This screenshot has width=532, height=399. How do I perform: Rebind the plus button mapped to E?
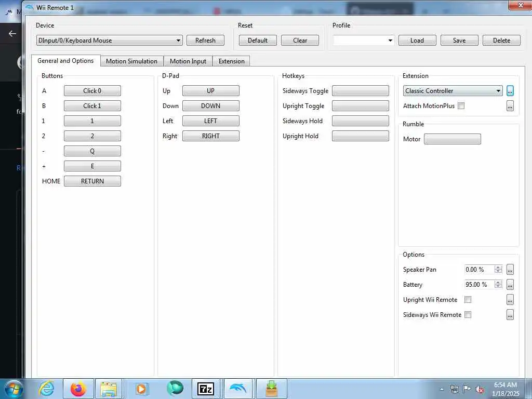[x=92, y=166]
